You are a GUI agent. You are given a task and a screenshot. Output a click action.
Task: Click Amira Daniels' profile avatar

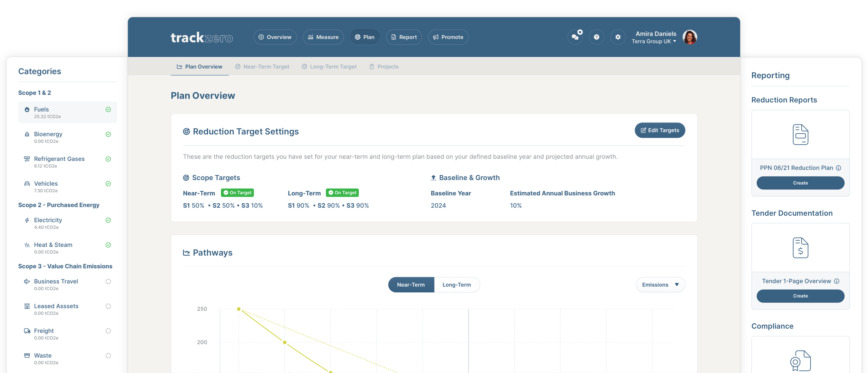coord(690,37)
